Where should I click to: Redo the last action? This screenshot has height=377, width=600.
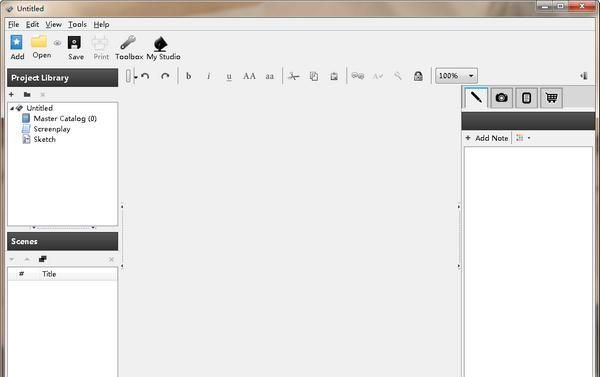[165, 76]
